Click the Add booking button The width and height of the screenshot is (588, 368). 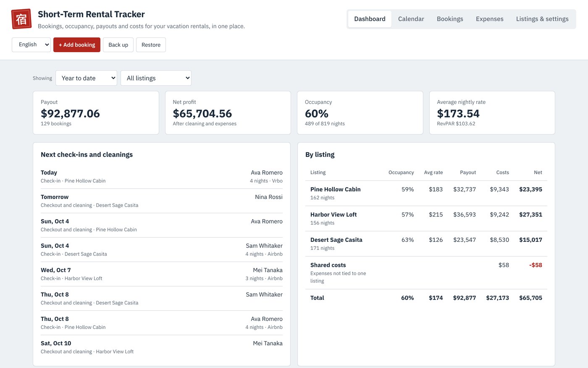coord(77,45)
